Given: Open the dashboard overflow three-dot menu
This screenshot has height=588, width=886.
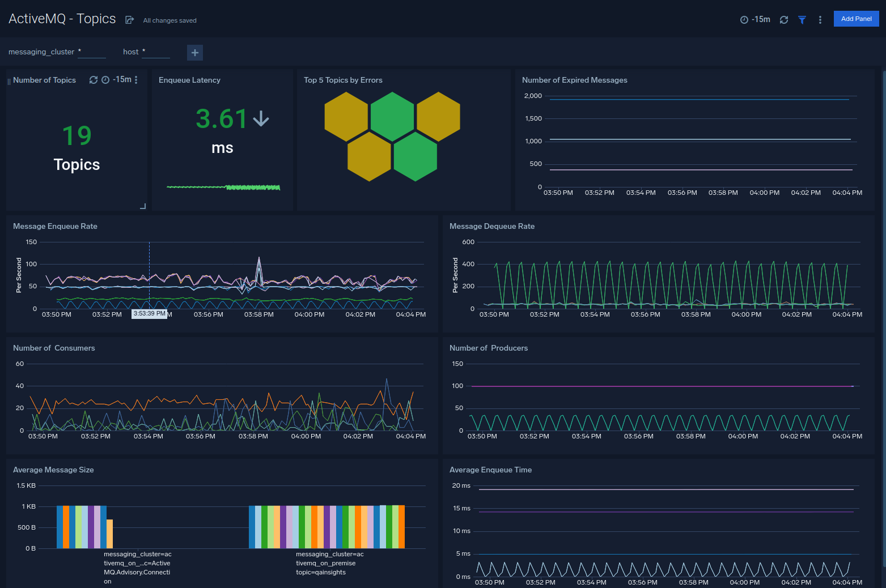Looking at the screenshot, I should tap(820, 19).
